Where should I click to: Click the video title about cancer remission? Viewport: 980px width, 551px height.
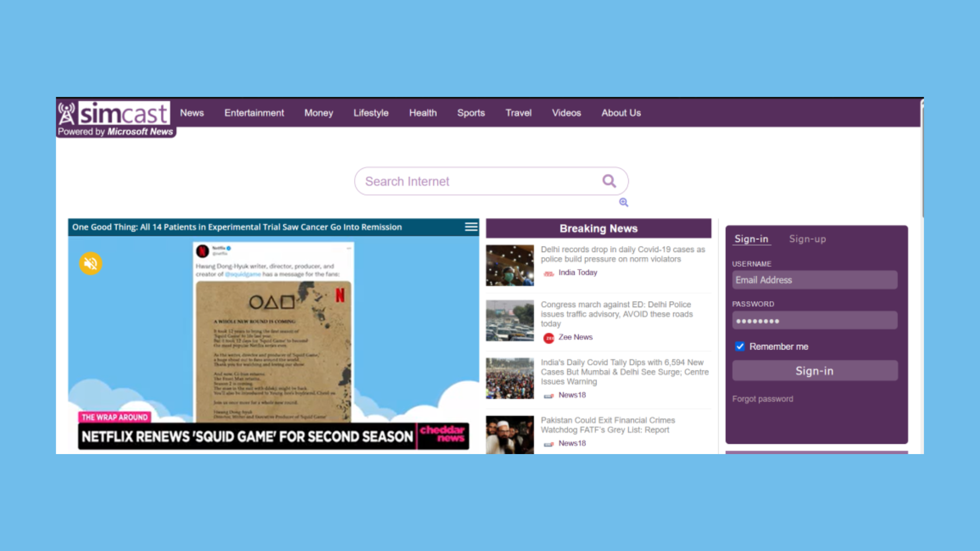237,227
